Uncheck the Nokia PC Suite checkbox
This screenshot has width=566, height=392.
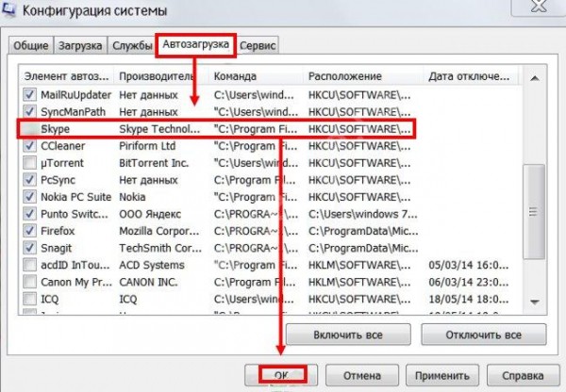(29, 197)
